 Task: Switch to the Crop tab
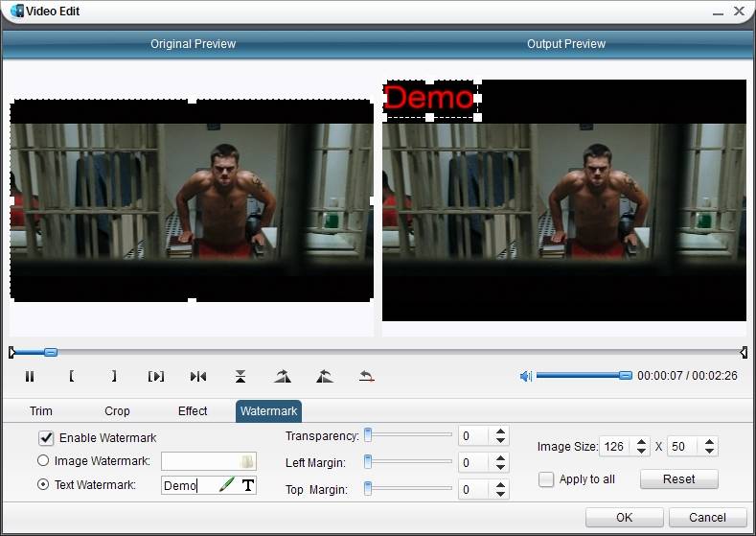coord(117,411)
